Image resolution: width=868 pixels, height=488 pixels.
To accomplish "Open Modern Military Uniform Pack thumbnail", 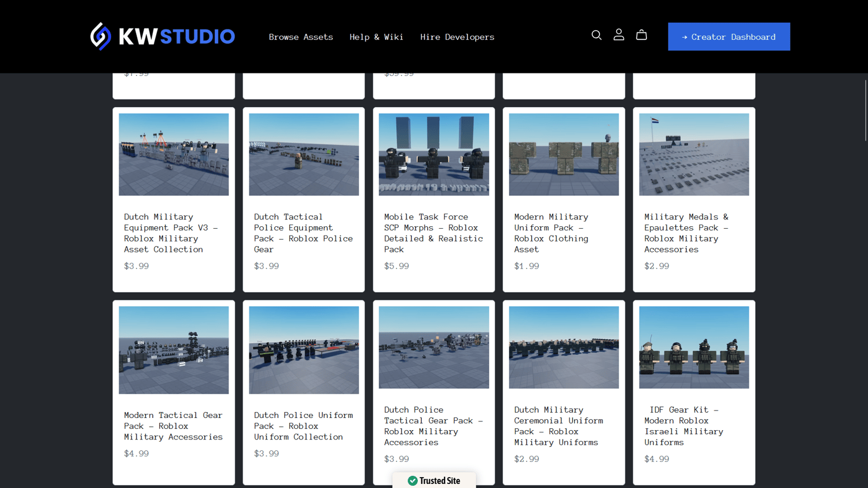I will 564,155.
